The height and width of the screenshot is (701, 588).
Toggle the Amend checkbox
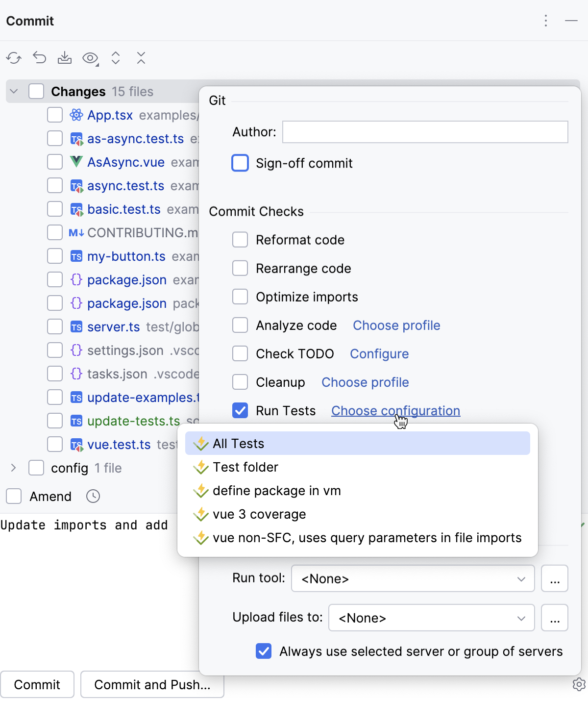click(x=13, y=496)
